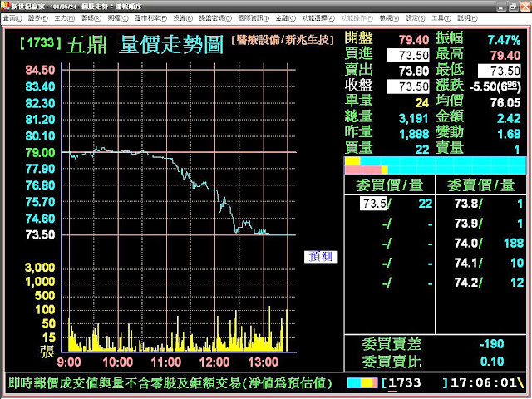Click the 昨量 value 1,898
Image resolution: width=532 pixels, height=399 pixels.
click(414, 134)
